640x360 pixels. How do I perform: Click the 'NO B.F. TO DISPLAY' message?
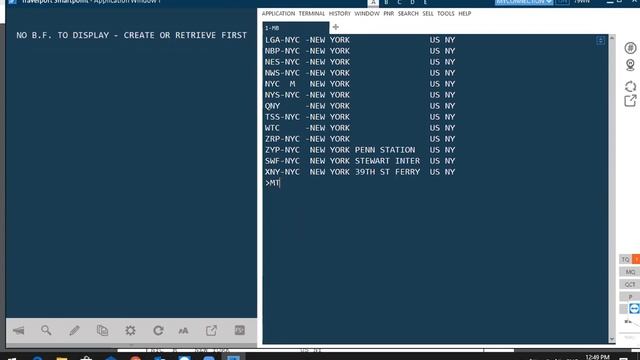pos(131,36)
